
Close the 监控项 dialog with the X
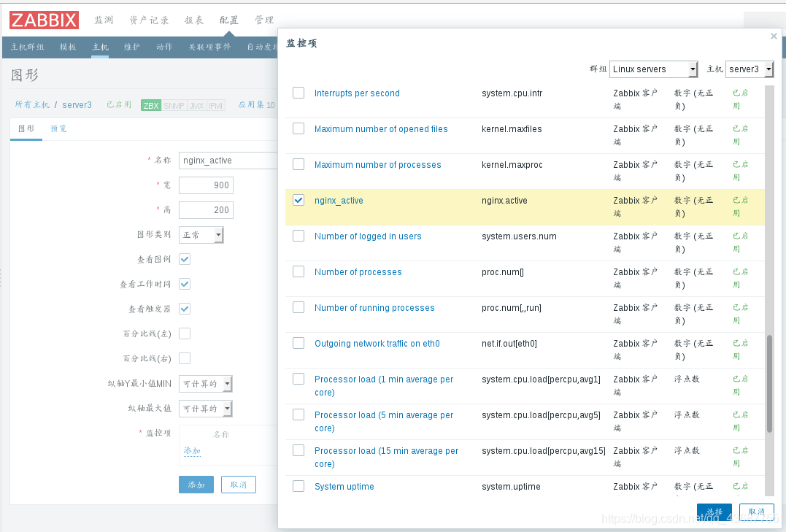point(774,36)
